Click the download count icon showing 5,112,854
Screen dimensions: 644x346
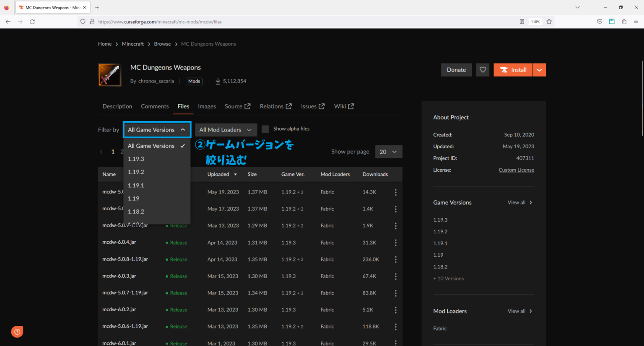click(218, 81)
